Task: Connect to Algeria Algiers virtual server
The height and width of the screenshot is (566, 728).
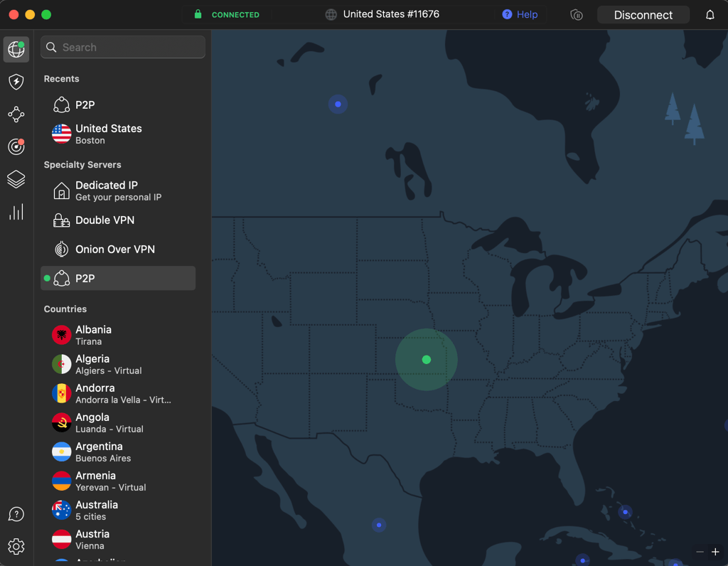Action: click(118, 365)
